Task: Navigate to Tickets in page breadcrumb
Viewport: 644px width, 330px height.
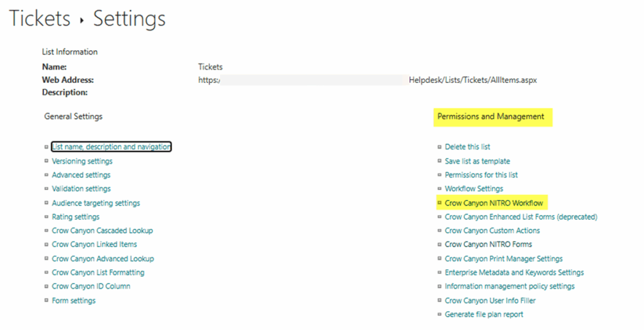Action: click(40, 19)
